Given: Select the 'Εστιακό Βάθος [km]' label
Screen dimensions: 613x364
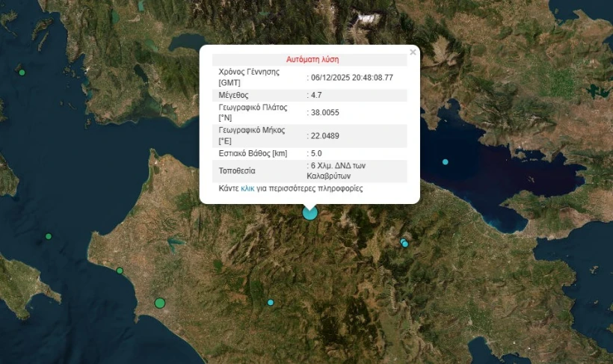Looking at the screenshot, I should click(x=253, y=153).
